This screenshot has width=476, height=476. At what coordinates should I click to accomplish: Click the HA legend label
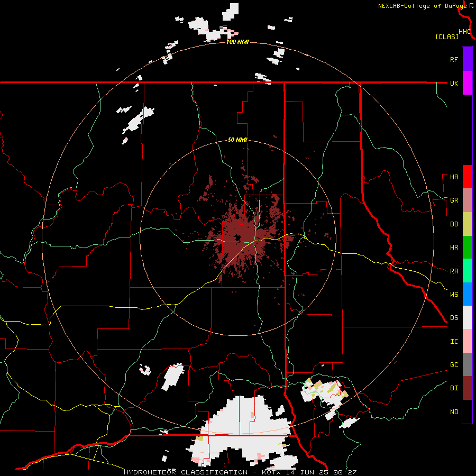pyautogui.click(x=454, y=177)
